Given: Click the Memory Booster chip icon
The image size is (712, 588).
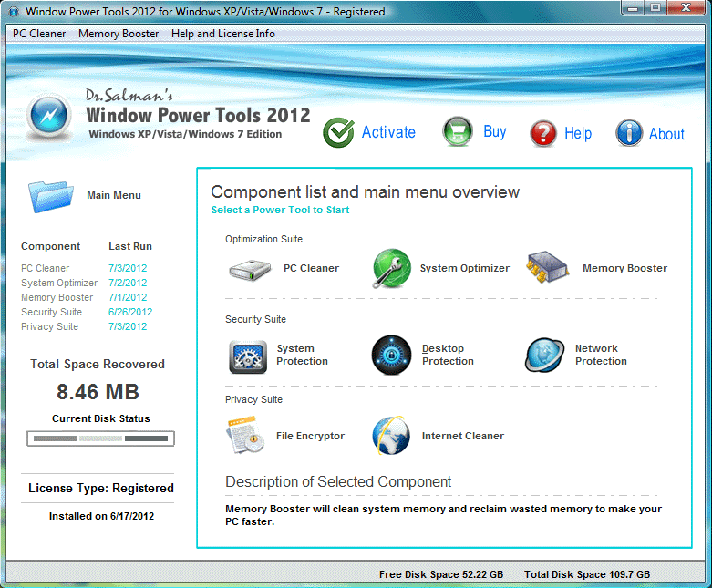Looking at the screenshot, I should 547,267.
